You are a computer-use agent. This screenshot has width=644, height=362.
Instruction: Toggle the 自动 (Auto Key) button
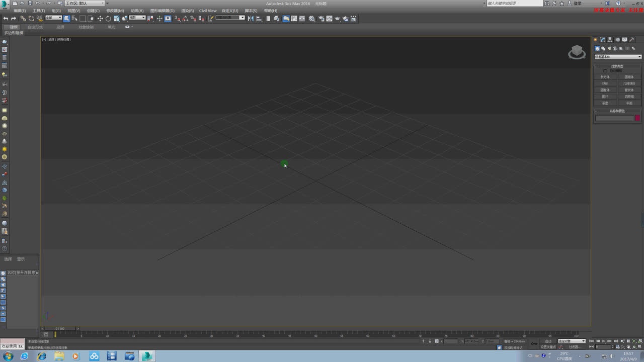pyautogui.click(x=548, y=341)
